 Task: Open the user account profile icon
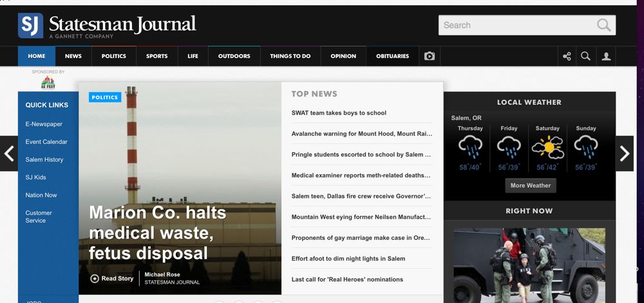click(606, 56)
